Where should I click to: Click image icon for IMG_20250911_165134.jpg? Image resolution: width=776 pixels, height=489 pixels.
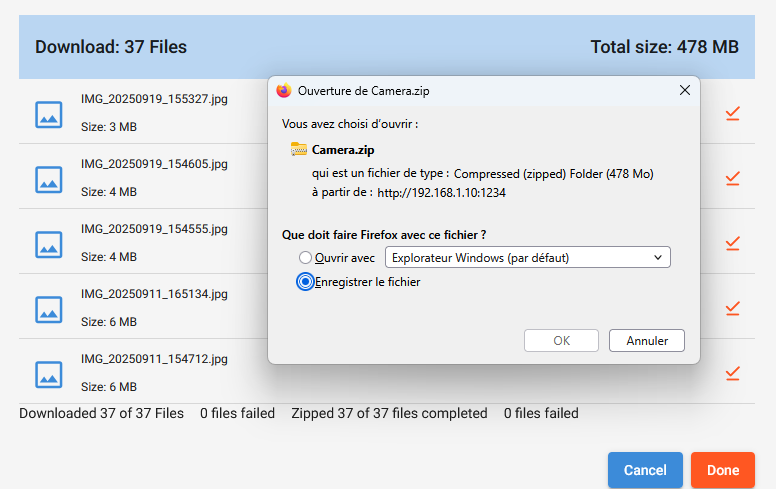tap(49, 309)
